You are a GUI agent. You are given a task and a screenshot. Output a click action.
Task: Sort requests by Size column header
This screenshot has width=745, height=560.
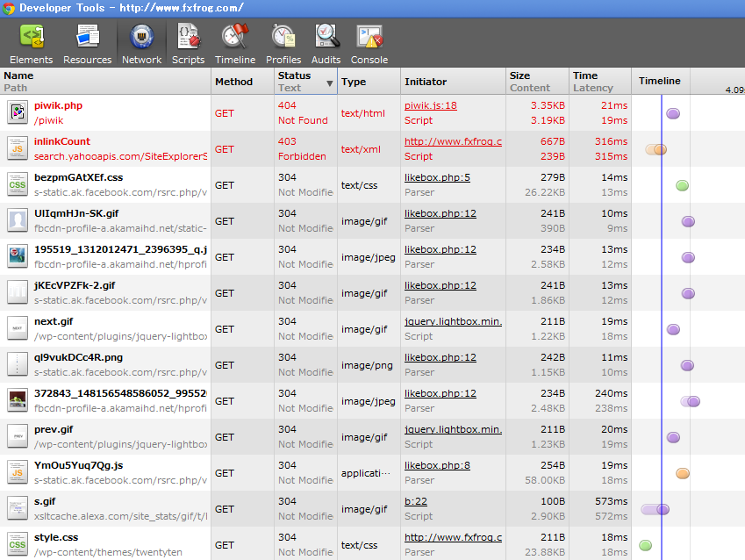pyautogui.click(x=519, y=75)
